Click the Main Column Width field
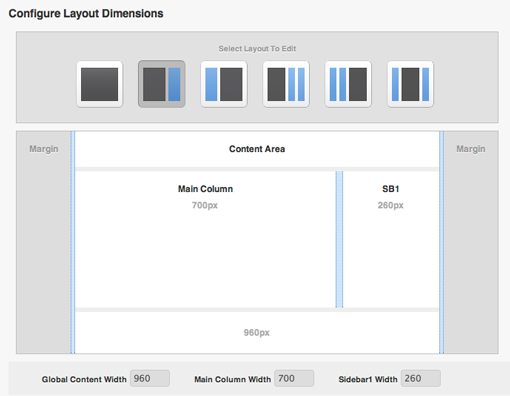510x396 pixels. (x=294, y=379)
